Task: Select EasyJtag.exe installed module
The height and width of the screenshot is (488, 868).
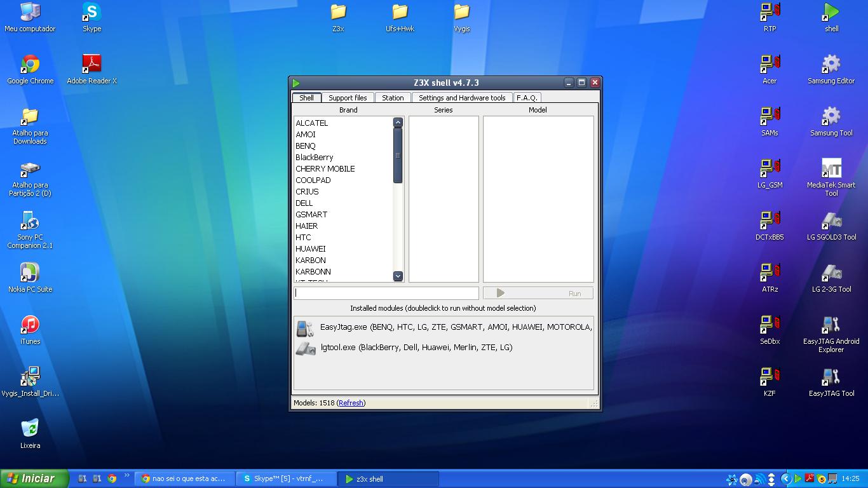Action: tap(444, 327)
